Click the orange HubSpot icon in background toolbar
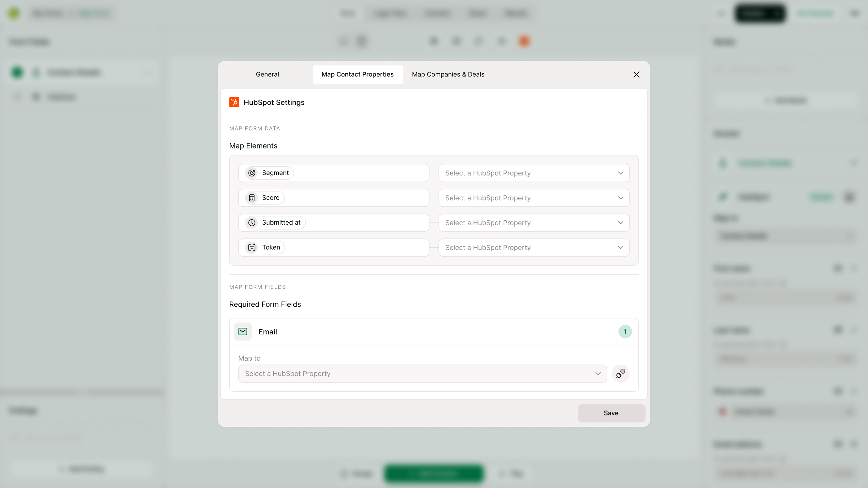This screenshot has height=488, width=868. 524,41
